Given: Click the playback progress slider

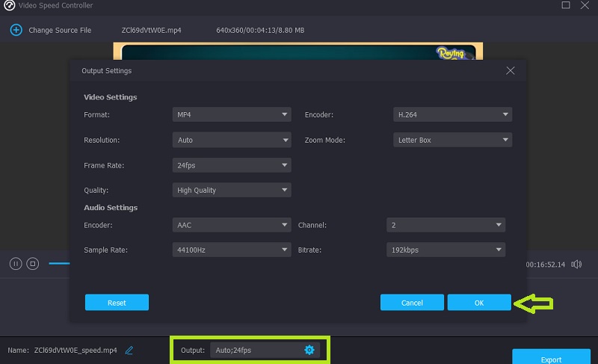Looking at the screenshot, I should coord(60,263).
